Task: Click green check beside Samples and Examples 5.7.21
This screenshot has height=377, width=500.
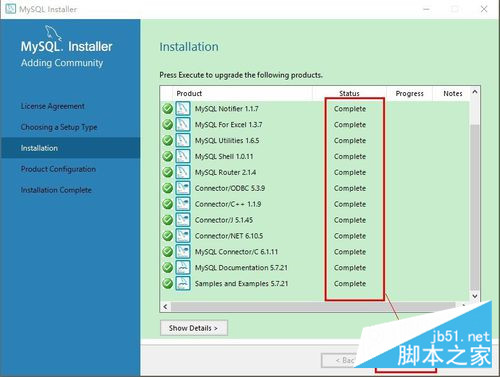Action: coord(167,283)
